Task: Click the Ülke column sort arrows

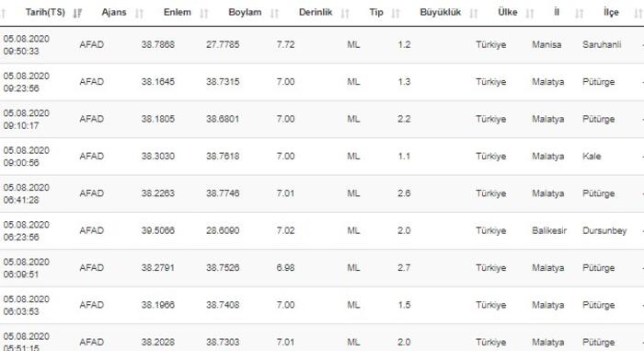Action: 530,14
